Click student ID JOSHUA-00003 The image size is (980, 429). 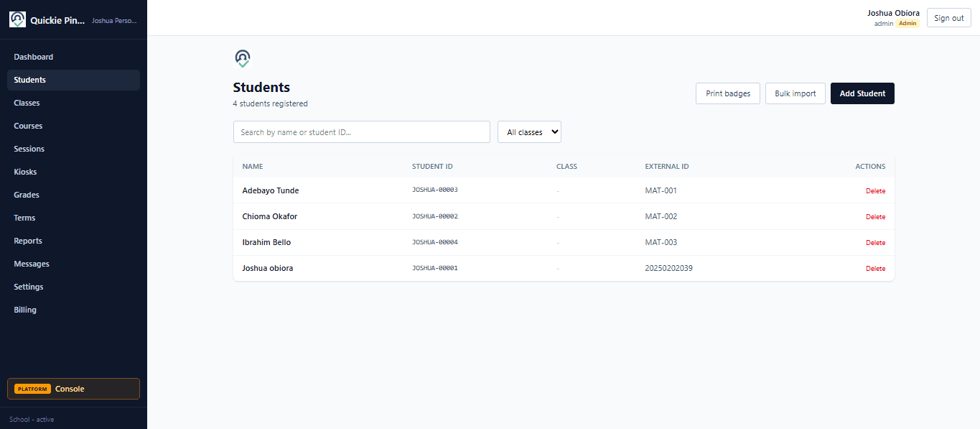click(x=435, y=190)
